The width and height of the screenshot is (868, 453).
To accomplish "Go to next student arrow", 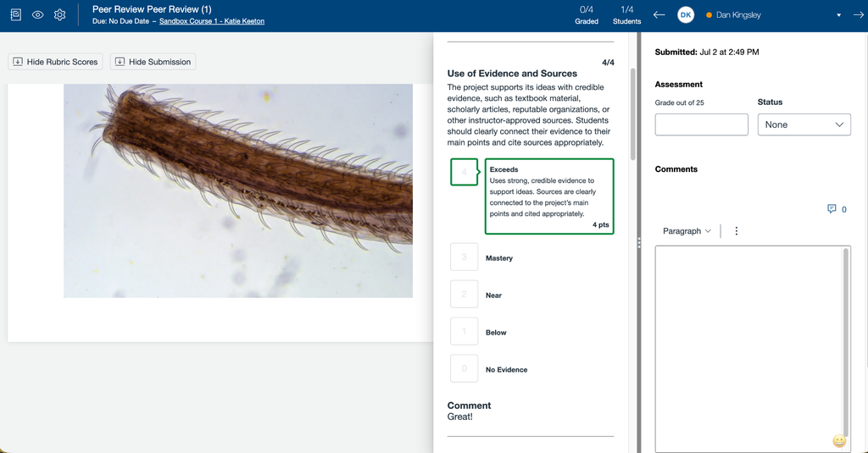I will tap(859, 15).
